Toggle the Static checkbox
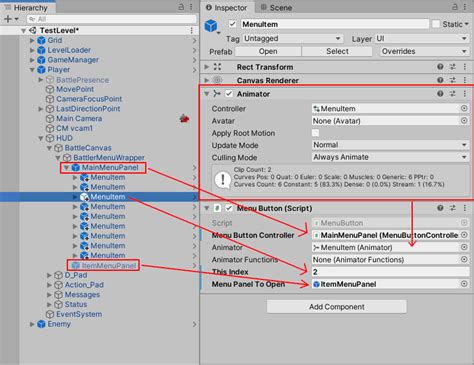 436,24
